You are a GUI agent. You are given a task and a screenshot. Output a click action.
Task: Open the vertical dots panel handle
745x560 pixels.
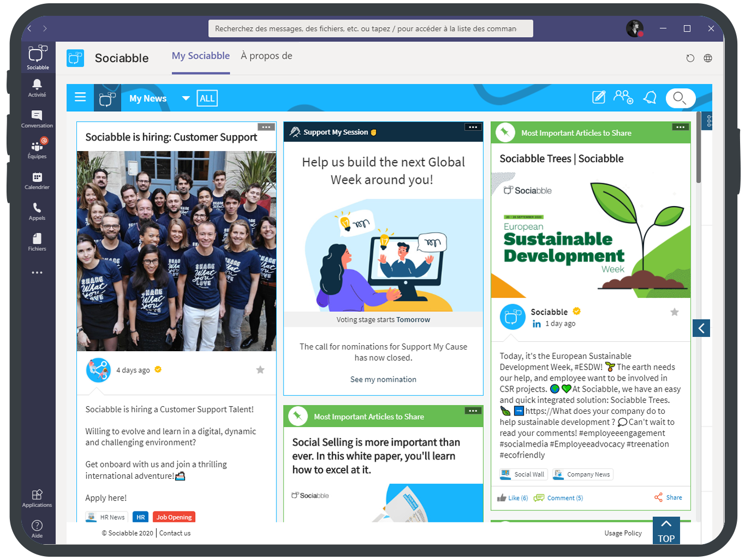pyautogui.click(x=708, y=121)
